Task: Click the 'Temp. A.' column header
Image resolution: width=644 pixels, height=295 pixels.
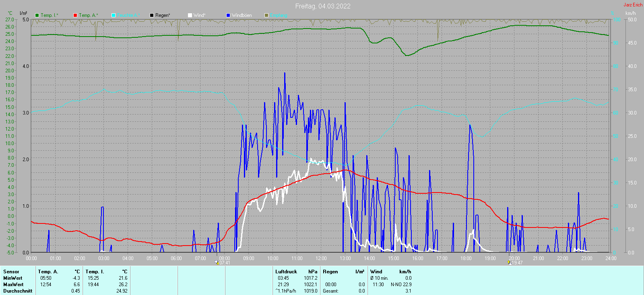Action: point(48,272)
